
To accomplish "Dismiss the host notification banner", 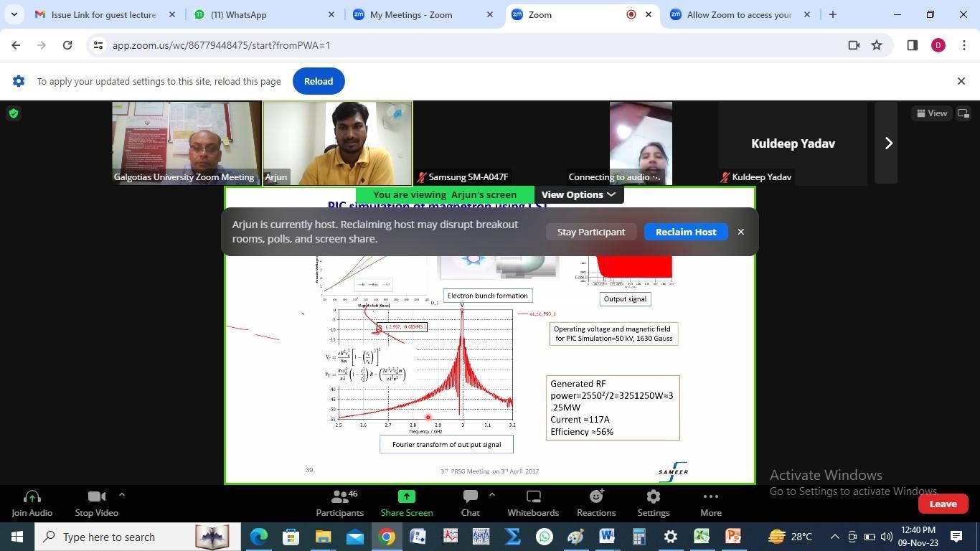I will pyautogui.click(x=741, y=232).
